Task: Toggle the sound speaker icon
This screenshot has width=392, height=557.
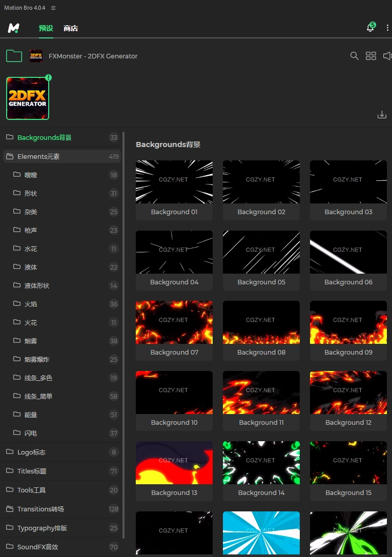Action: (387, 56)
